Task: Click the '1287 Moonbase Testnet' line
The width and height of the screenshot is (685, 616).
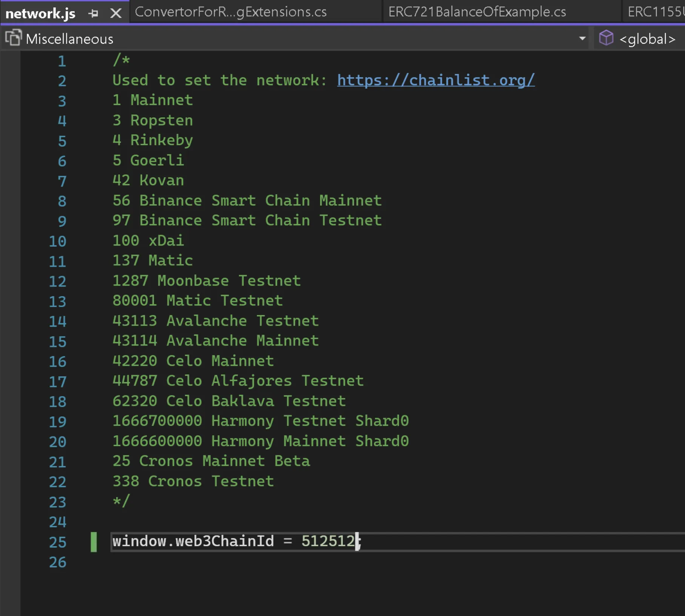Action: (207, 281)
